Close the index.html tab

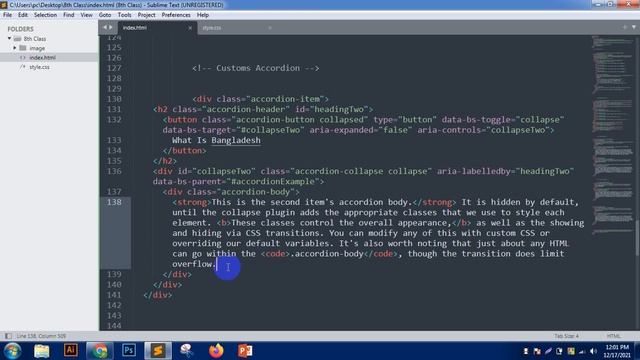tap(190, 28)
